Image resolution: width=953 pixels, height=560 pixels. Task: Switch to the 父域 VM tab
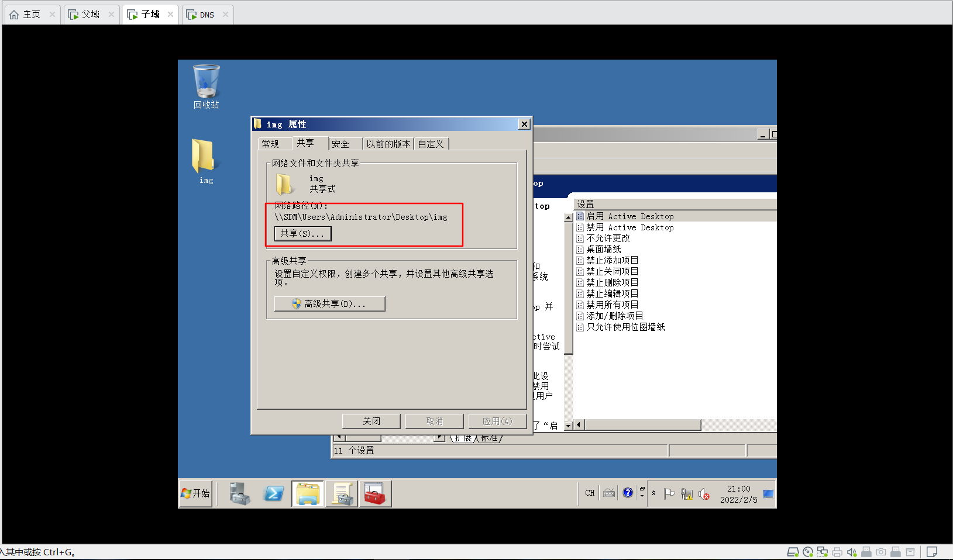click(91, 15)
